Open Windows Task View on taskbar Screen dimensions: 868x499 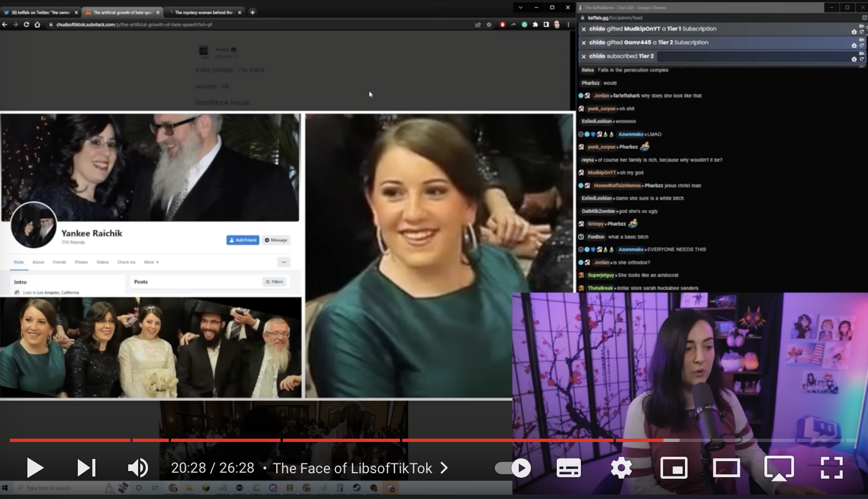pos(155,487)
